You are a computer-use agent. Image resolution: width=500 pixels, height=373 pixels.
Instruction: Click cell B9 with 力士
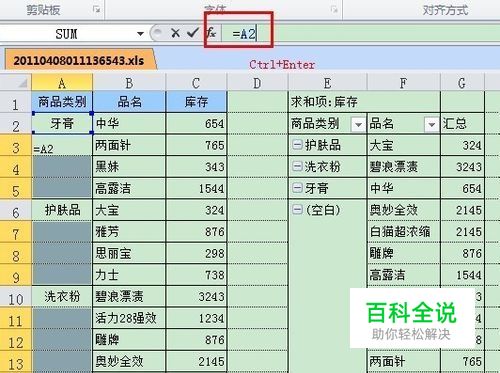pyautogui.click(x=129, y=275)
